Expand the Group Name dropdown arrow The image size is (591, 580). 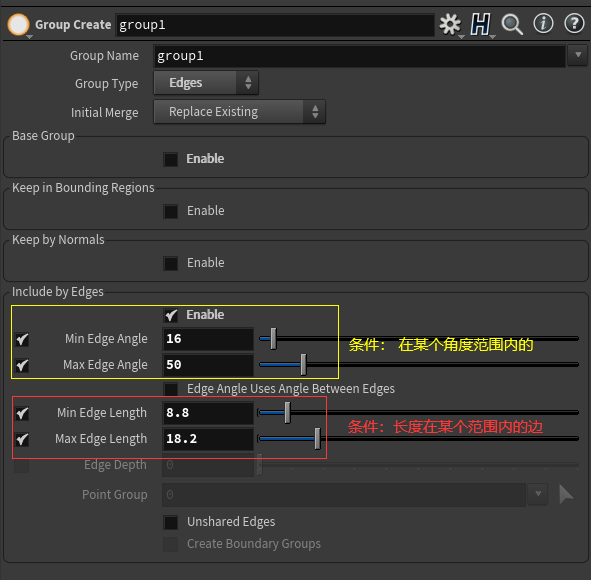click(578, 55)
